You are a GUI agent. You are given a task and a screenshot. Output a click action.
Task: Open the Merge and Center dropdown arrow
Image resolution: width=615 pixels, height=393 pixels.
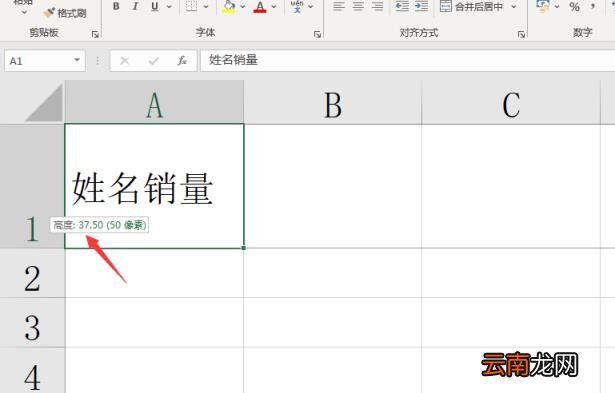pos(513,6)
